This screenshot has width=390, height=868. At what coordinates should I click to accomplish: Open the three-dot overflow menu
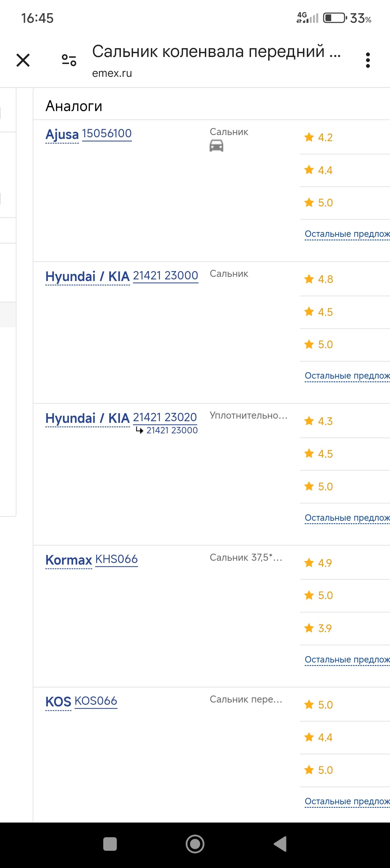[368, 60]
